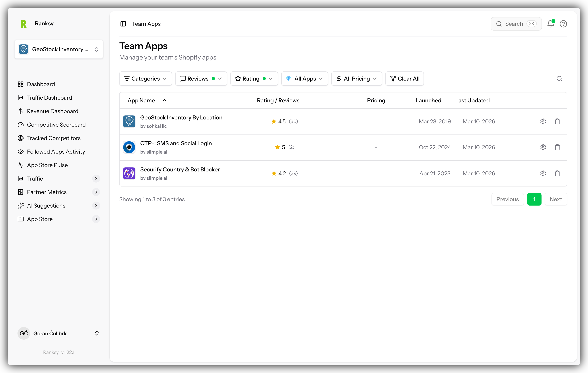This screenshot has height=373, width=588.
Task: Open Competitive Scorecard
Action: [59, 125]
